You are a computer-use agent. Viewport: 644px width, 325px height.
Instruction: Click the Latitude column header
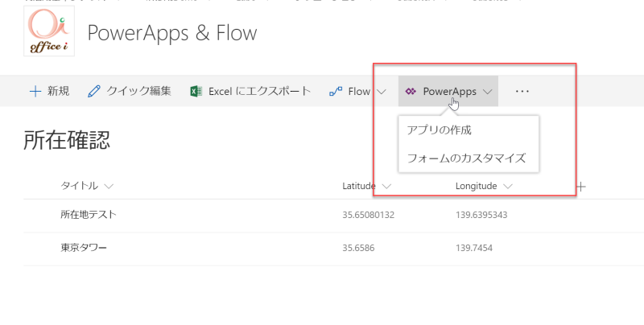(x=359, y=186)
